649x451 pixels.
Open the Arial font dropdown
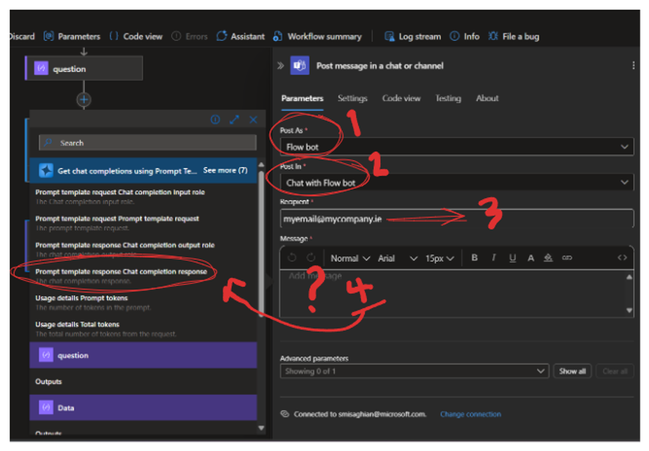coord(397,258)
